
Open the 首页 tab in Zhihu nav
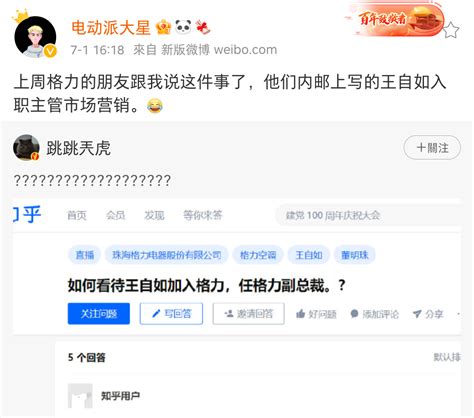point(77,215)
